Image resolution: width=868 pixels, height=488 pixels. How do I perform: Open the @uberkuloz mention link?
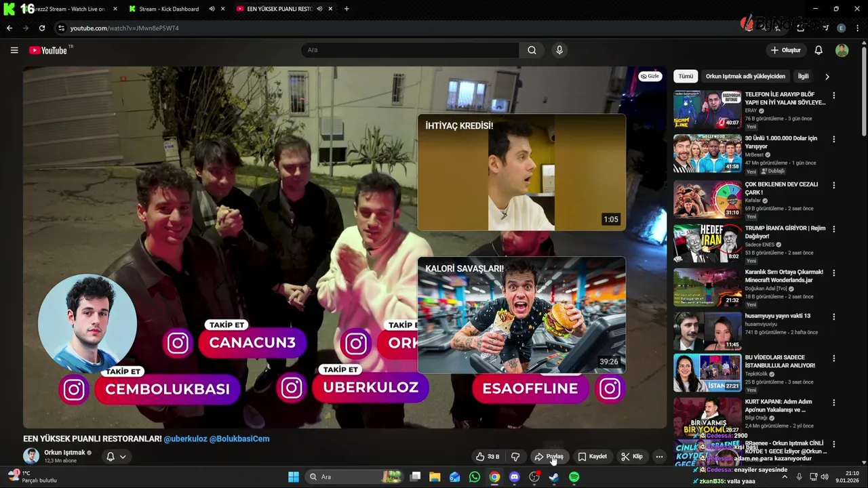tap(185, 439)
